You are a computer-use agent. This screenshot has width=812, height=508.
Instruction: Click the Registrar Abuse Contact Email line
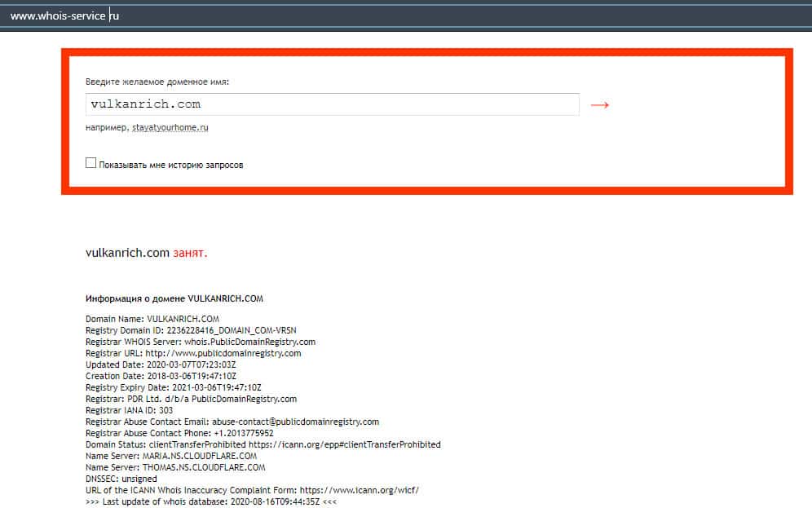pos(232,422)
